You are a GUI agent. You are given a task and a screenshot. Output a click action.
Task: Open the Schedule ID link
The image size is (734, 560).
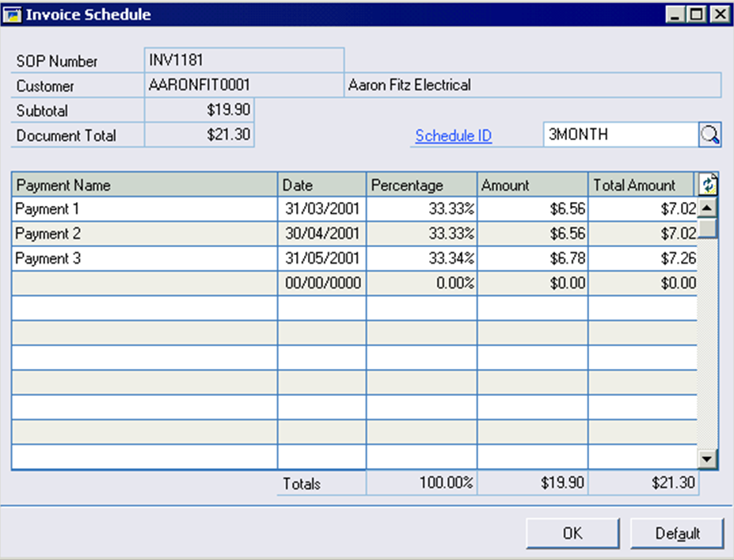453,135
